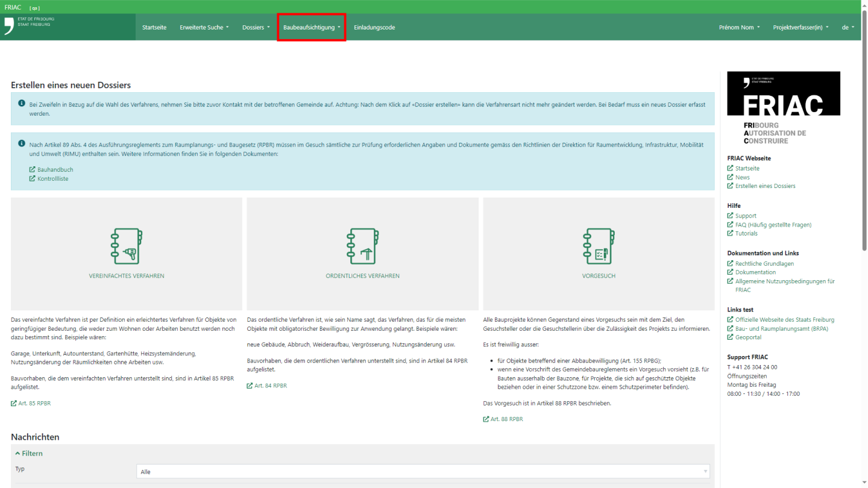Image resolution: width=868 pixels, height=488 pixels.
Task: Click external-link icon next to Kontrollliste
Action: (33, 179)
